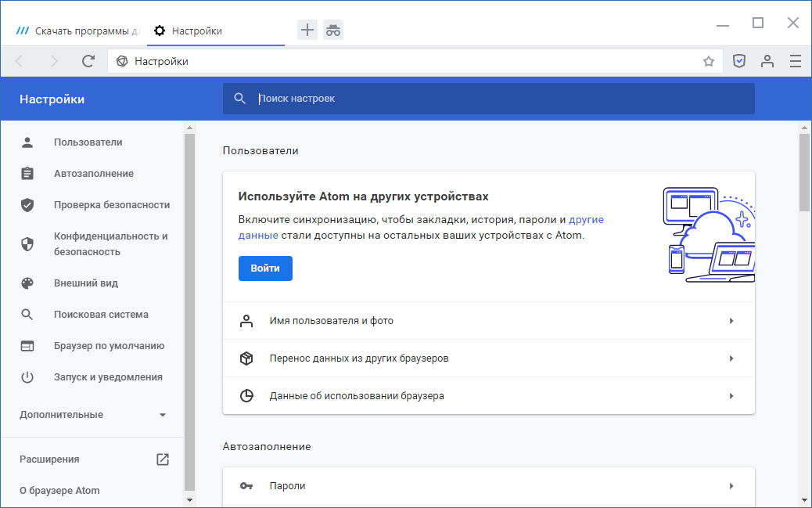Click the clipboard icon beside Автозаполнение
The image size is (812, 508).
pyautogui.click(x=27, y=173)
